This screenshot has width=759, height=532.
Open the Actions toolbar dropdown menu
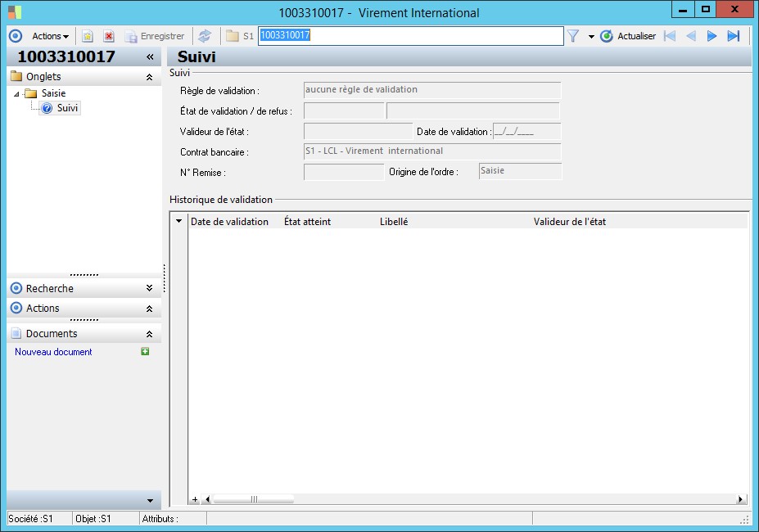coord(50,36)
